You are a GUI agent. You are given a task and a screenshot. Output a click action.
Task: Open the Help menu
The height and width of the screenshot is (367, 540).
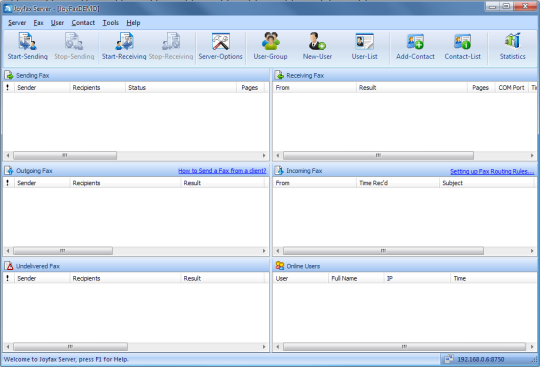133,23
